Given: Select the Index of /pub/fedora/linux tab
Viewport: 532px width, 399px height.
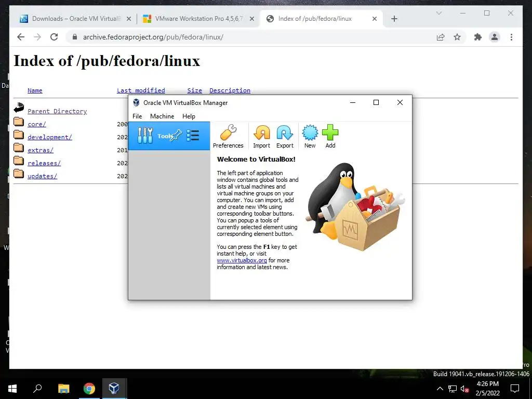Looking at the screenshot, I should (x=321, y=19).
